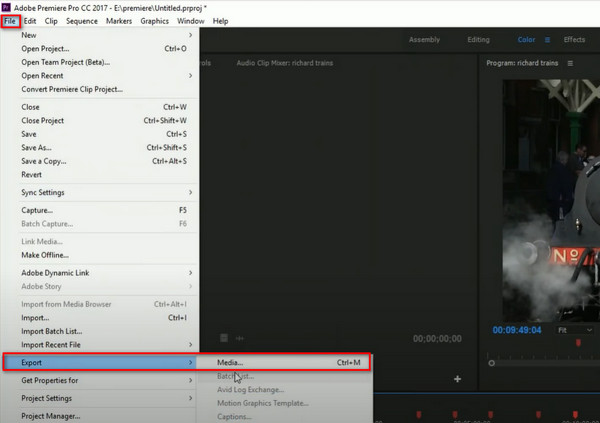Viewport: 600px width, 423px height.
Task: Click the Source monitor timecode 00;00;00;00
Action: (437, 338)
